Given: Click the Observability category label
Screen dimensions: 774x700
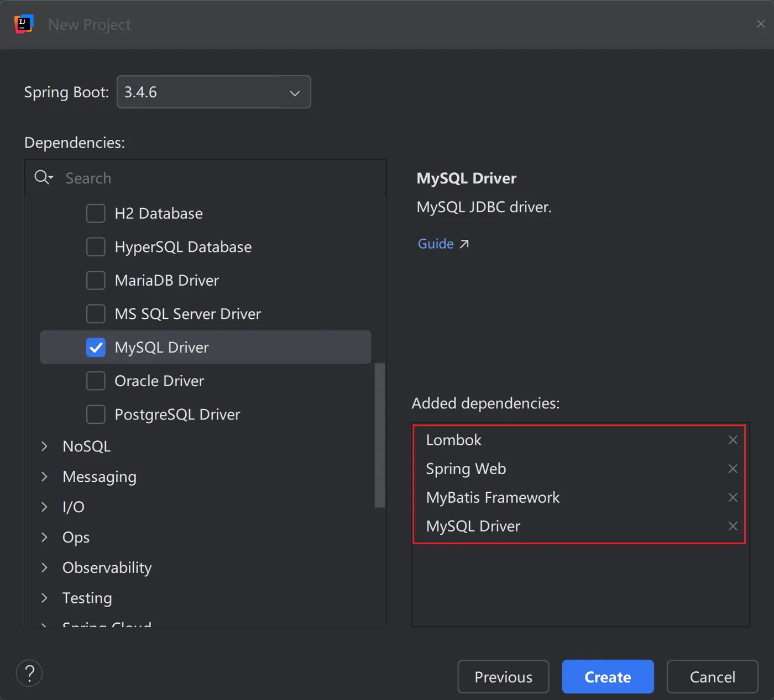Looking at the screenshot, I should tap(107, 567).
